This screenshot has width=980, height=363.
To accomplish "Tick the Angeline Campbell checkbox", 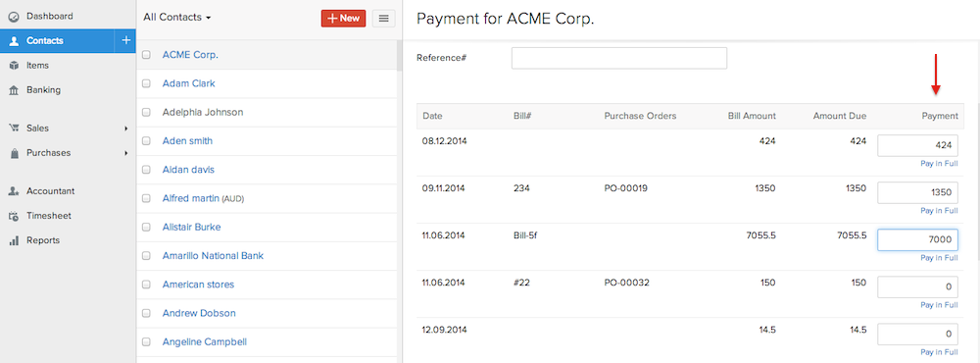I will point(146,342).
